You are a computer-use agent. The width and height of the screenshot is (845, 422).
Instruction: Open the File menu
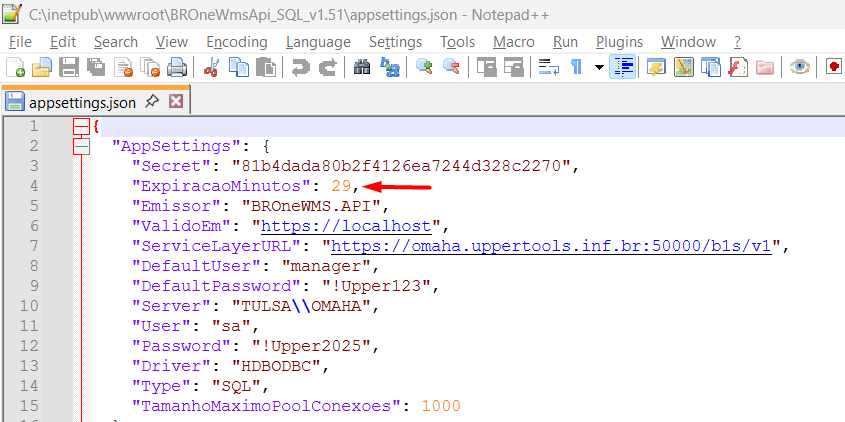(20, 42)
